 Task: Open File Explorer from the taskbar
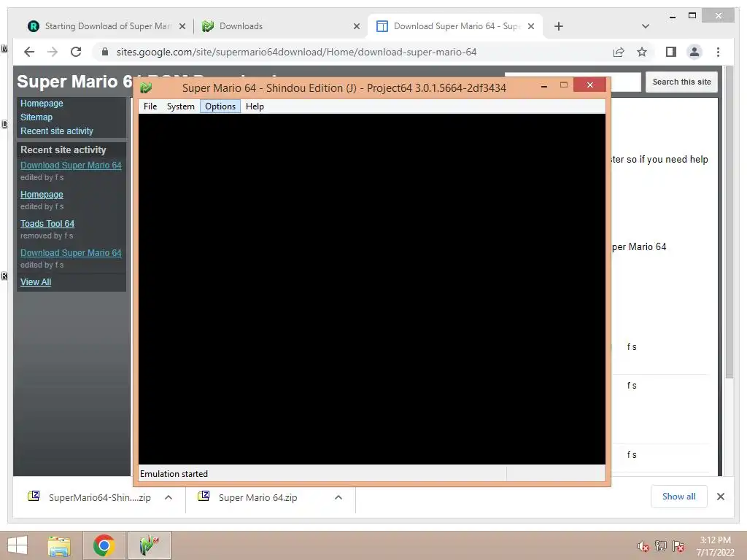pyautogui.click(x=59, y=545)
